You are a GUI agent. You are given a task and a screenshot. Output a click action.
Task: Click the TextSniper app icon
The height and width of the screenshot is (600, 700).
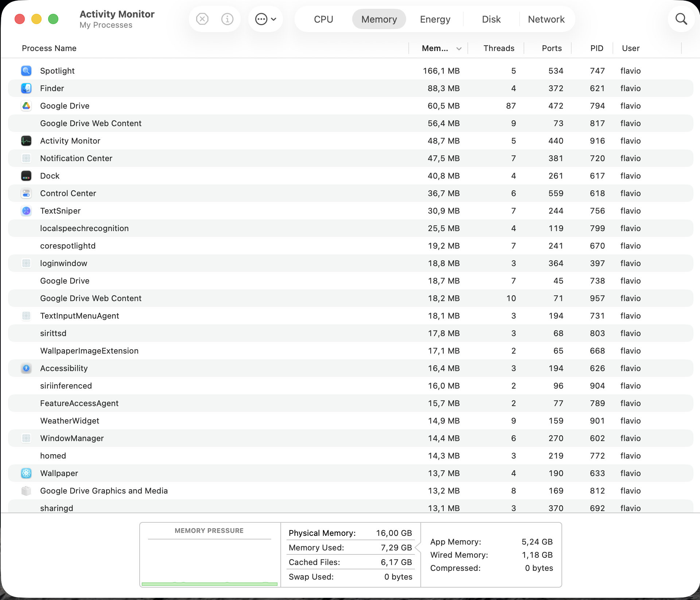click(x=26, y=211)
